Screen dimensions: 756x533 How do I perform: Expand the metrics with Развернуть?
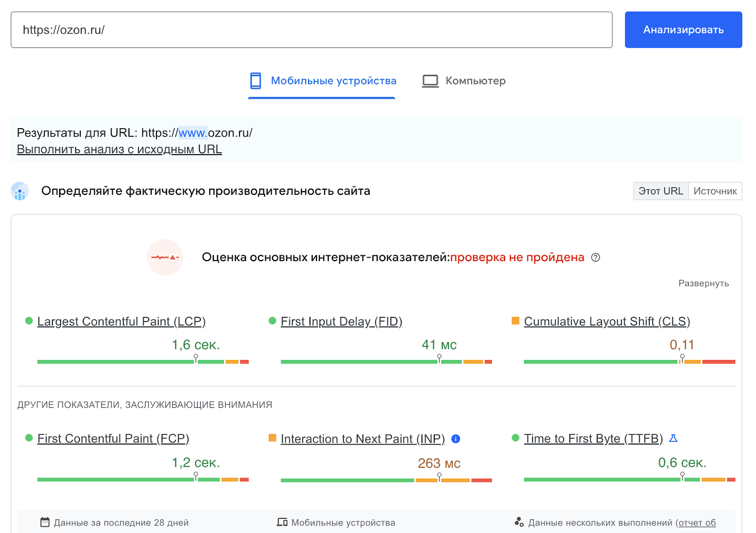point(704,283)
